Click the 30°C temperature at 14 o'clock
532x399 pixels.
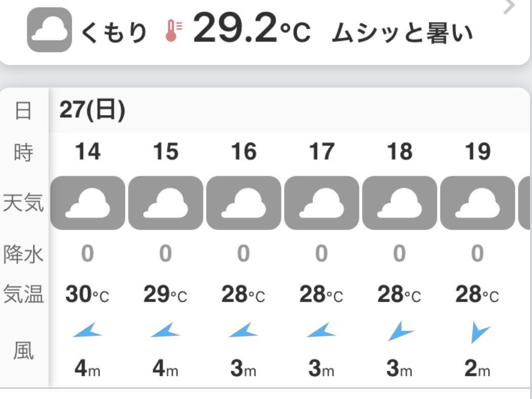coord(87,295)
